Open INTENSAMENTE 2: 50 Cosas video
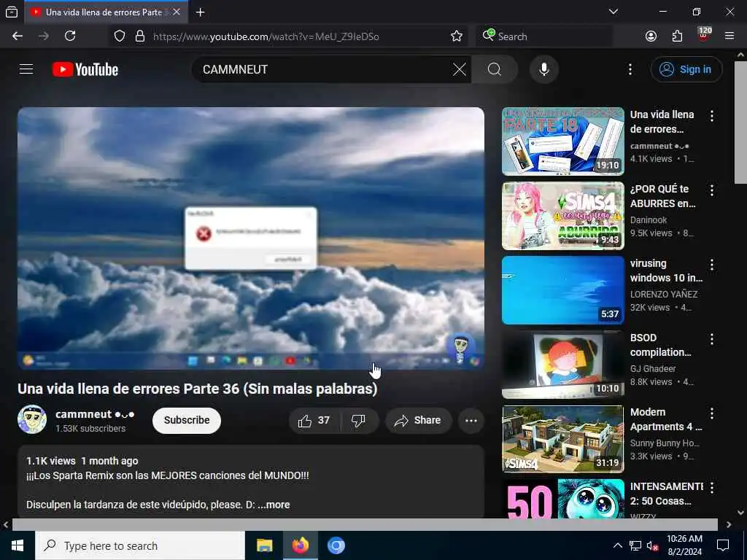The width and height of the screenshot is (747, 560). point(562,499)
